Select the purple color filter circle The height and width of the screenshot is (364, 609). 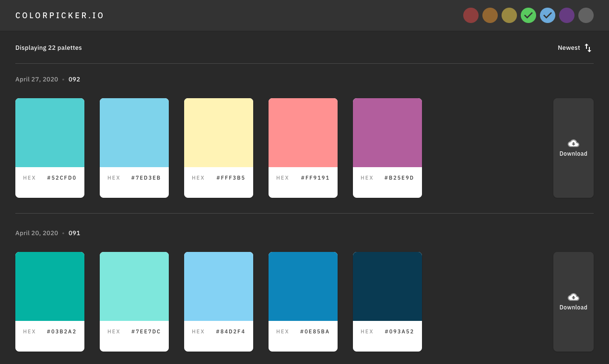(566, 15)
